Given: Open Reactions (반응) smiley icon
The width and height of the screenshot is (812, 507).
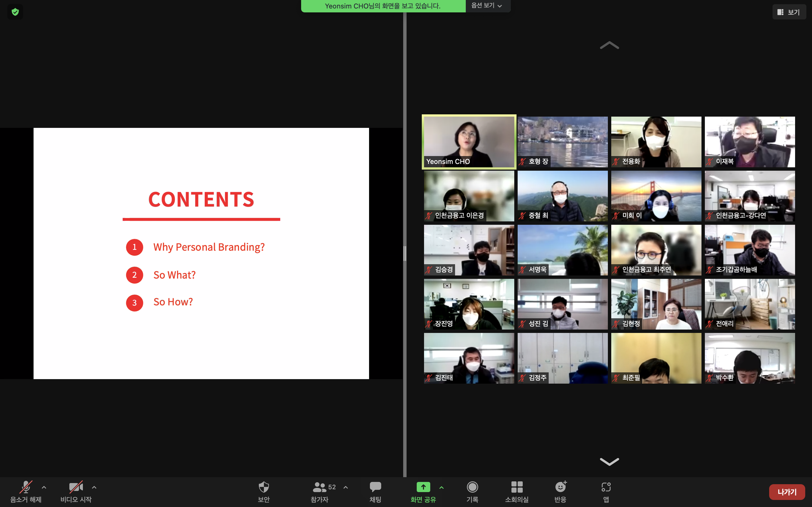Looking at the screenshot, I should pyautogui.click(x=560, y=487).
